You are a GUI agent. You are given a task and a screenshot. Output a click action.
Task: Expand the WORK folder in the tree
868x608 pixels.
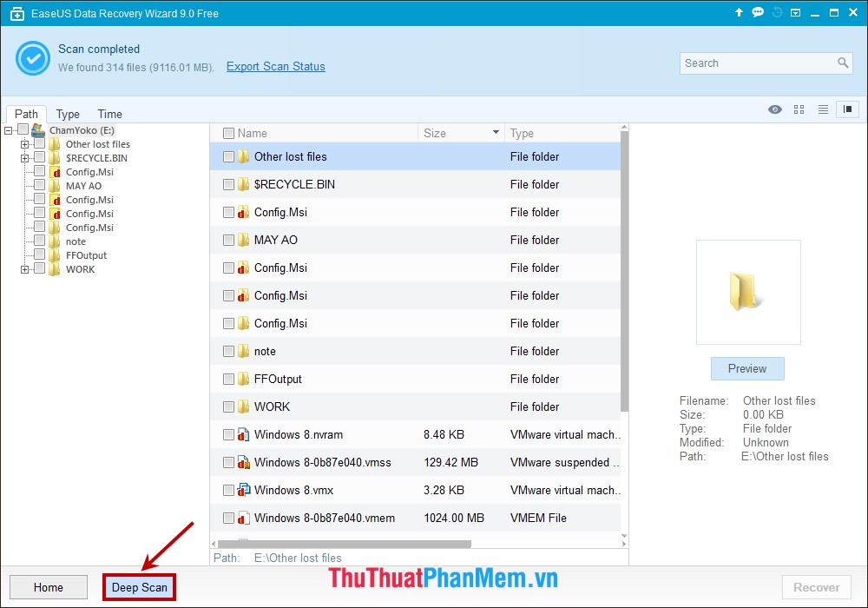coord(26,269)
